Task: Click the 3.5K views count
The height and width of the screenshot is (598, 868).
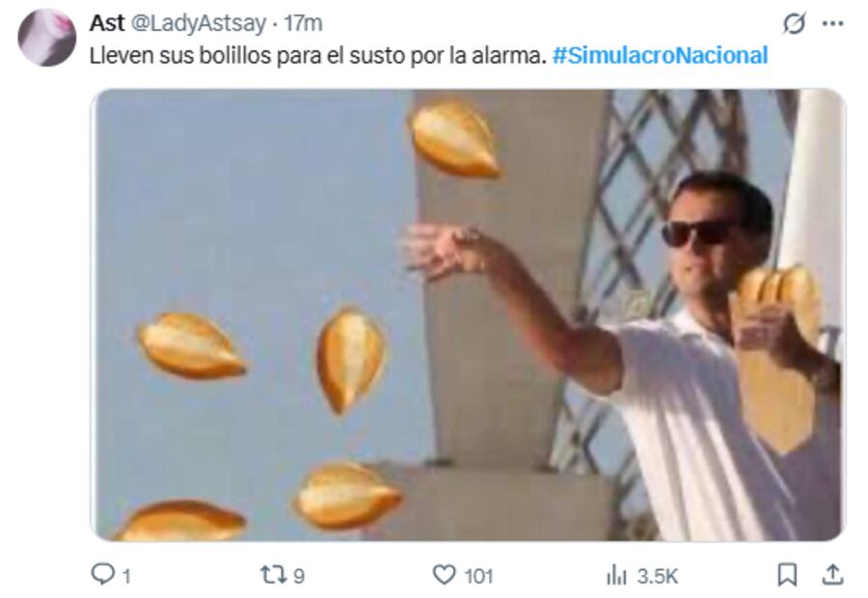Action: pos(658,577)
